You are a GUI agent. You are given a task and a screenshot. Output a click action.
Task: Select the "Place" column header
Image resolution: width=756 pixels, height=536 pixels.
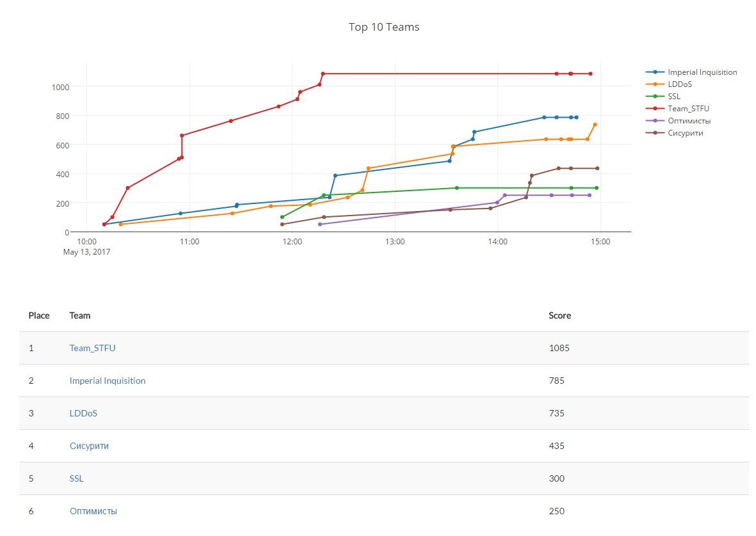click(39, 315)
